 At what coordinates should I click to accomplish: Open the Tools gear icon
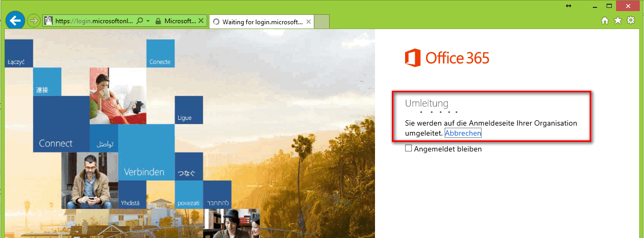click(x=630, y=21)
